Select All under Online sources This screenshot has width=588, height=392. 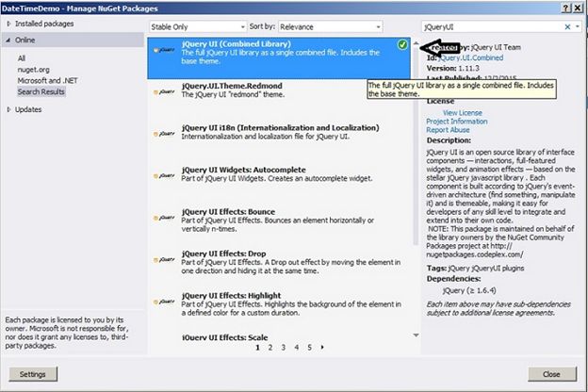[22, 58]
